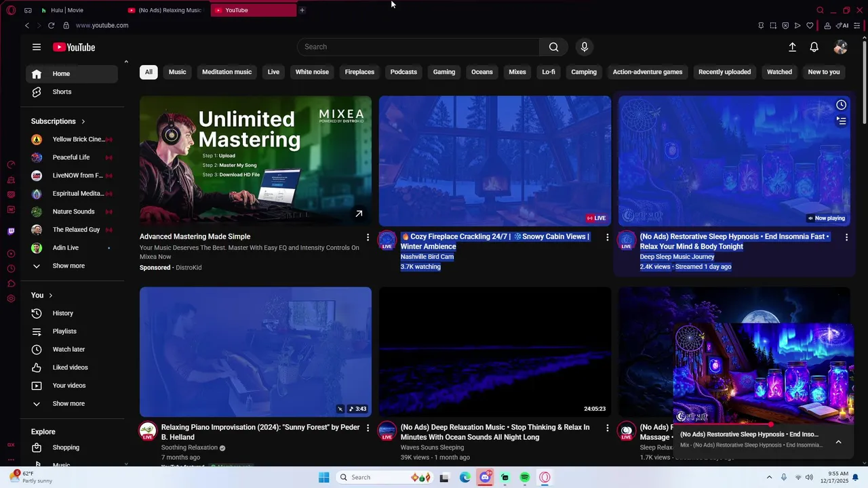The image size is (868, 488).
Task: Go back to previous page
Action: click(27, 25)
